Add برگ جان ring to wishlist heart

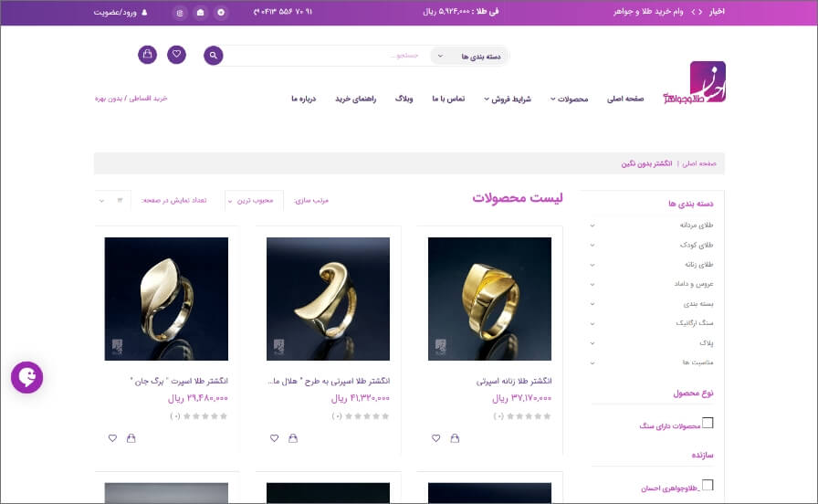(112, 438)
